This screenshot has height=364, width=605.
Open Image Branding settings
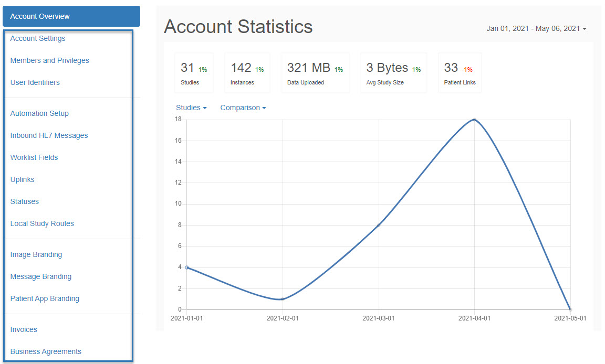tap(36, 254)
